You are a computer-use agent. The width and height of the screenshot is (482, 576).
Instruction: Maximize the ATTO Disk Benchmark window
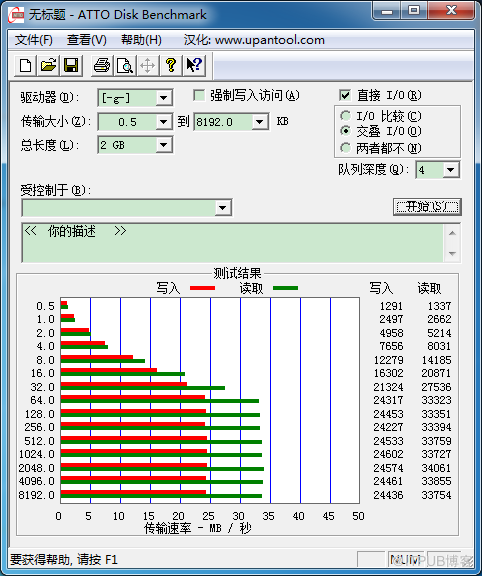[414, 11]
